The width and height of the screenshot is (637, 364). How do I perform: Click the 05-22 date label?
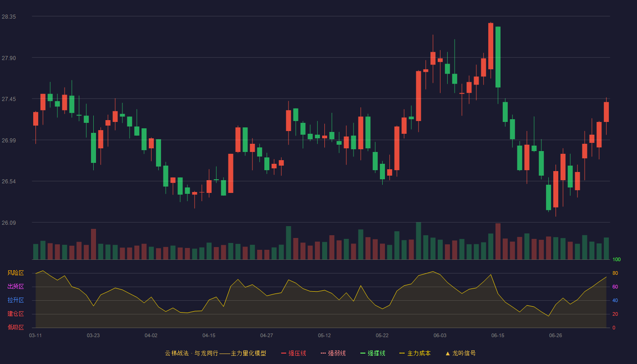[x=382, y=335]
